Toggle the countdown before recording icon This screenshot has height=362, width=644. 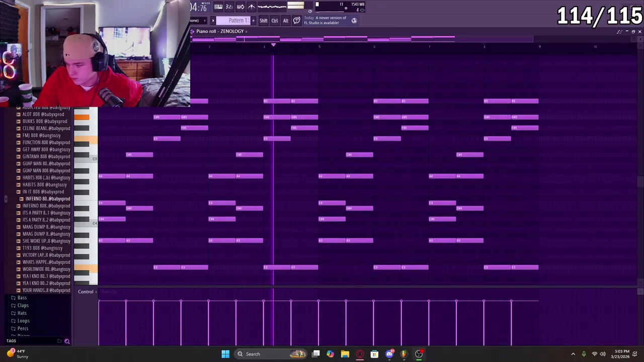(x=229, y=7)
